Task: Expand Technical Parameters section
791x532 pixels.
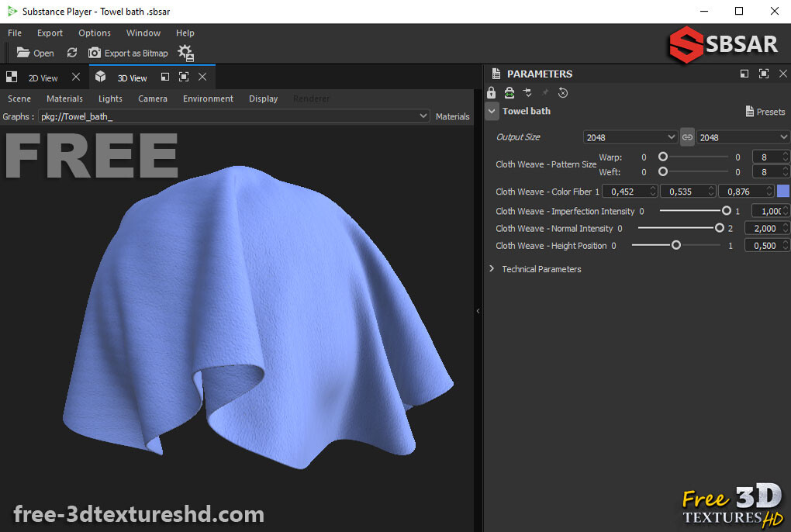Action: click(492, 269)
